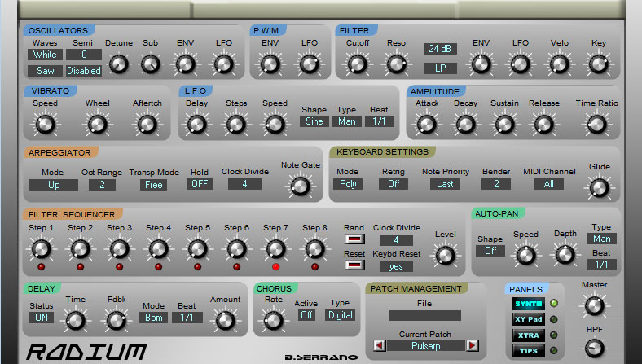642x364 pixels.
Task: Toggle the Delay Status ON switch
Action: (41, 318)
